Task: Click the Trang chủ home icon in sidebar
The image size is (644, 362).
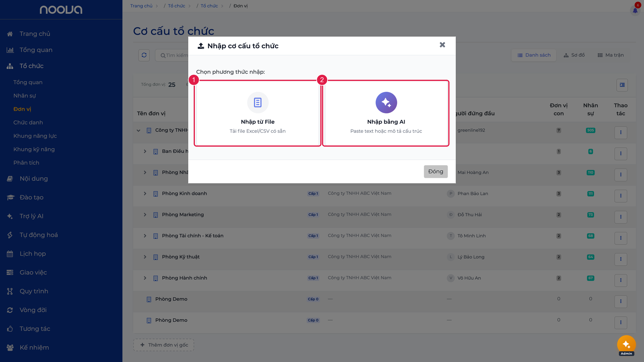Action: coord(10,34)
